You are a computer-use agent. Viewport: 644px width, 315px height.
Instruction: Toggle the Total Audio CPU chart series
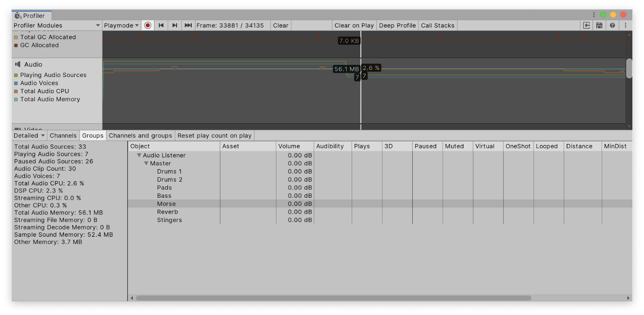coord(16,91)
